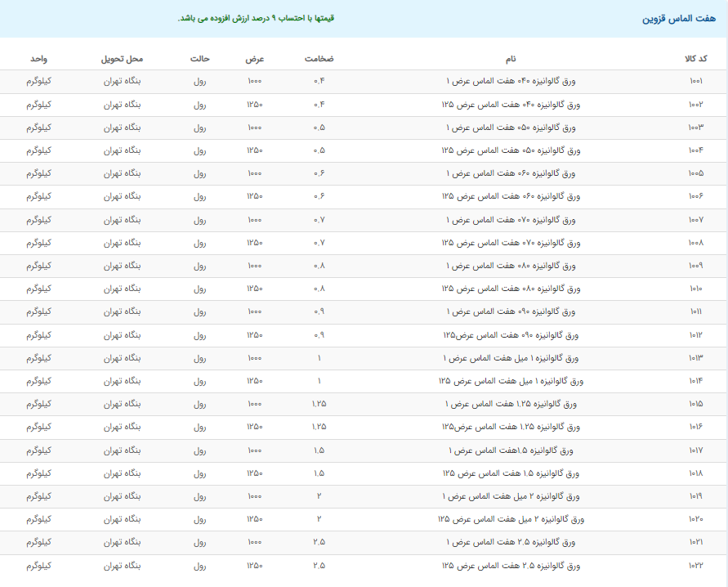Click the ضخامت column header
This screenshot has width=728, height=587.
click(319, 59)
